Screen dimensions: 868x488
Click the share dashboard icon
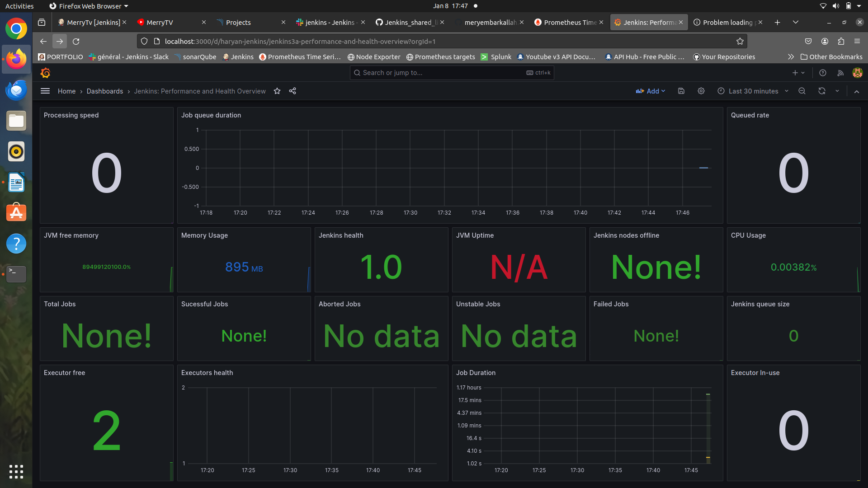point(292,91)
